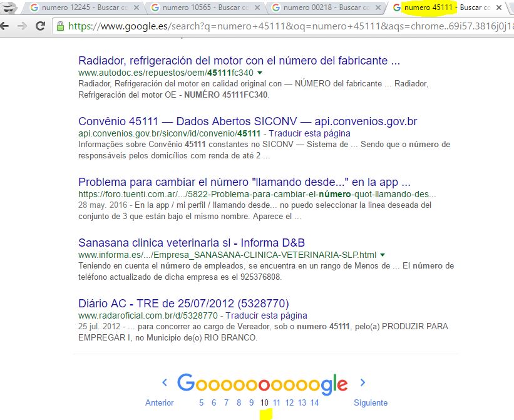The height and width of the screenshot is (420, 514).
Task: Go to results page 9
Action: point(252,402)
